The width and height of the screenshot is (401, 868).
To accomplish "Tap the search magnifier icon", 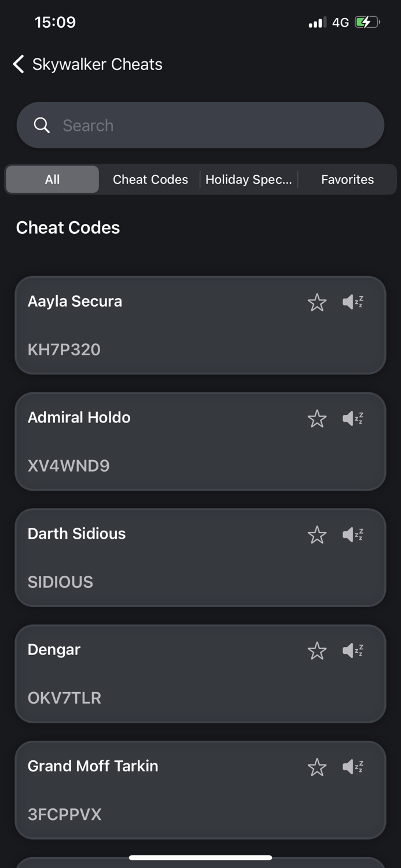I will [x=42, y=125].
